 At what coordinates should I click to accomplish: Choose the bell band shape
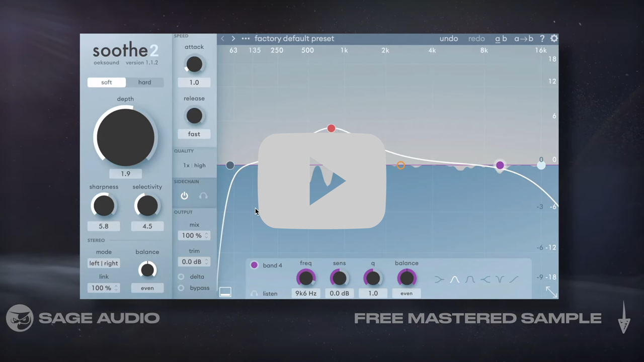coord(454,279)
